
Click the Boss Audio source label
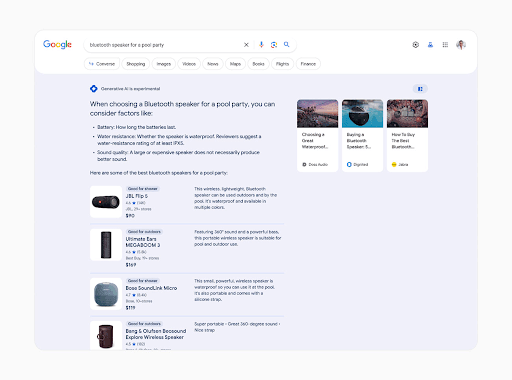[315, 164]
